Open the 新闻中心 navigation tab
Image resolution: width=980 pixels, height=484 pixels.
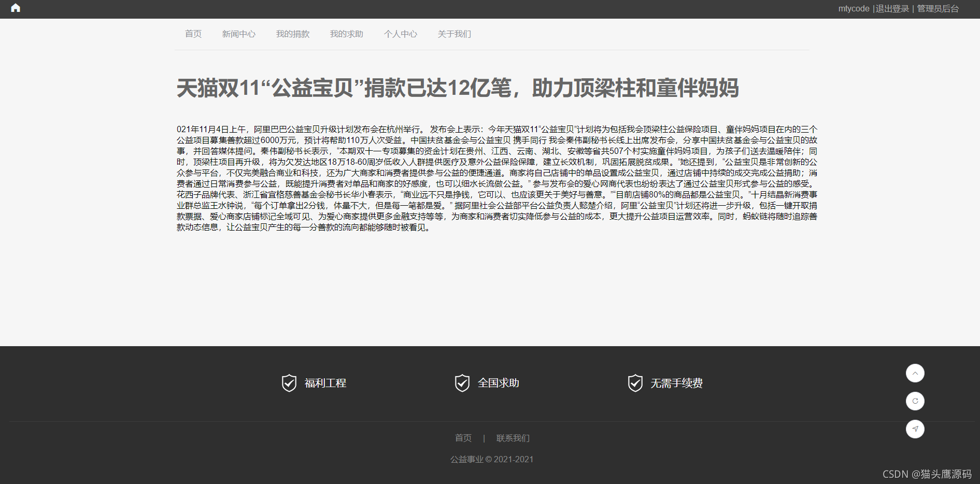[239, 34]
